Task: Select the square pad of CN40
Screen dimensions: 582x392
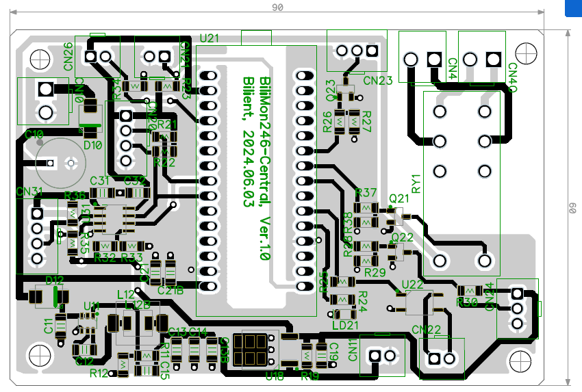Action: [494, 60]
